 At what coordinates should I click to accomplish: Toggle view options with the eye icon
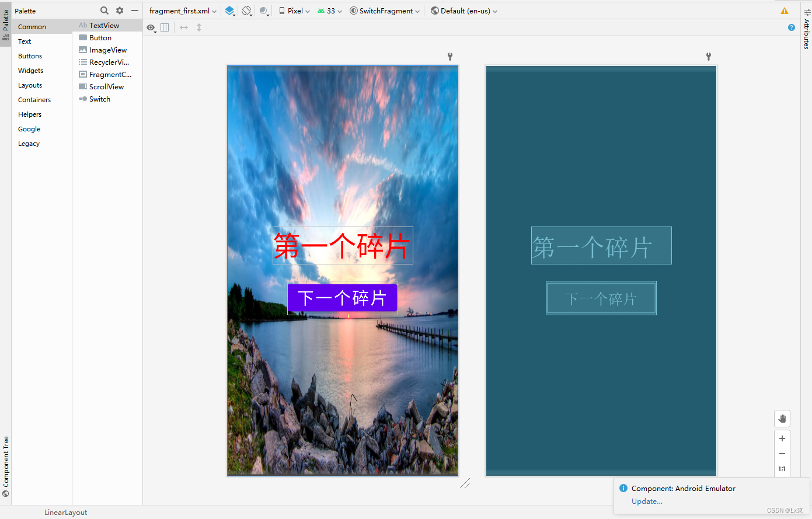150,27
